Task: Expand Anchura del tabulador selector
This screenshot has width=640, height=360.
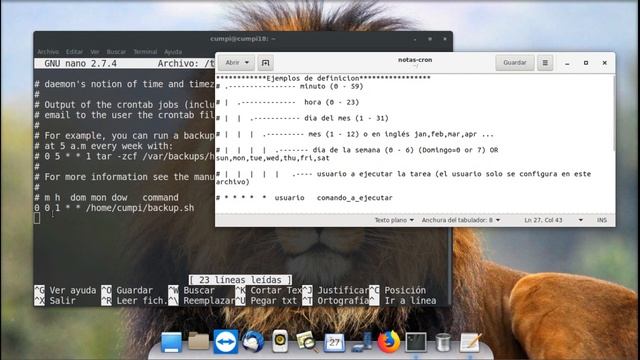Action: 461,220
